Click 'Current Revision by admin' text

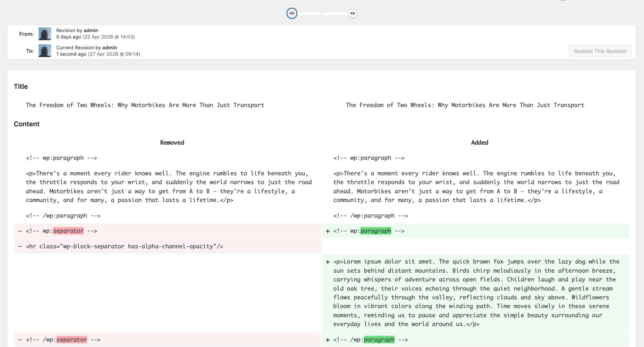coord(86,48)
